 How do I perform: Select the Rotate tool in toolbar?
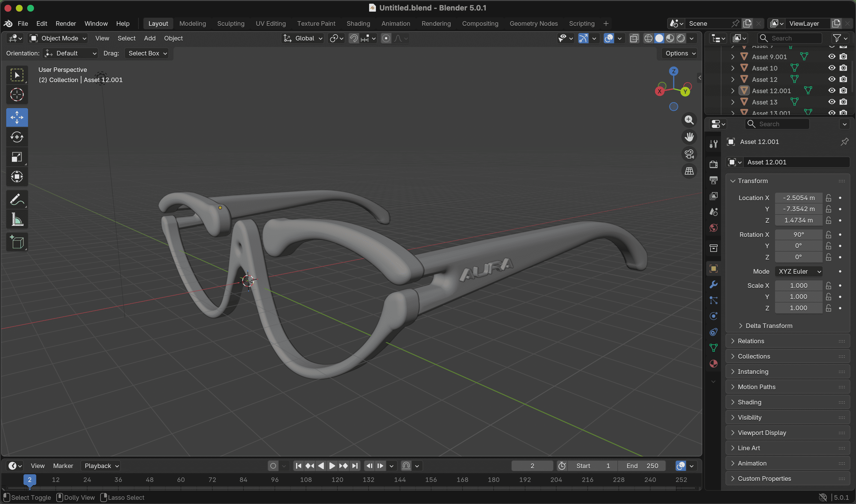(17, 137)
